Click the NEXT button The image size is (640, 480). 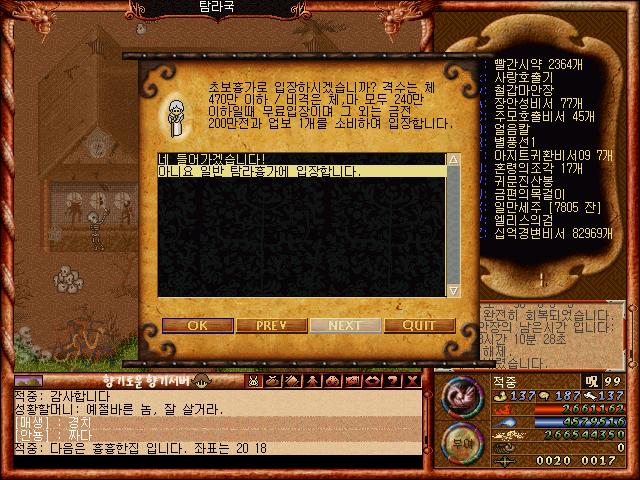[x=345, y=326]
